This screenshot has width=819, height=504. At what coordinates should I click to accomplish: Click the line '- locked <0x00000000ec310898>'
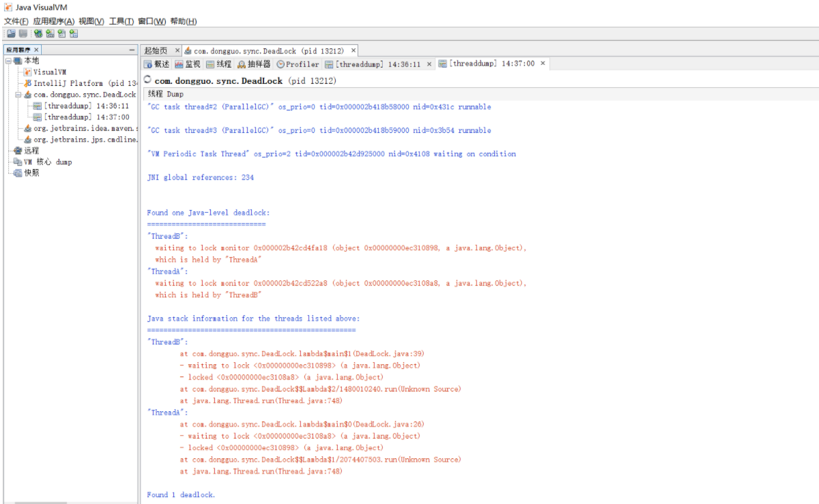point(281,448)
